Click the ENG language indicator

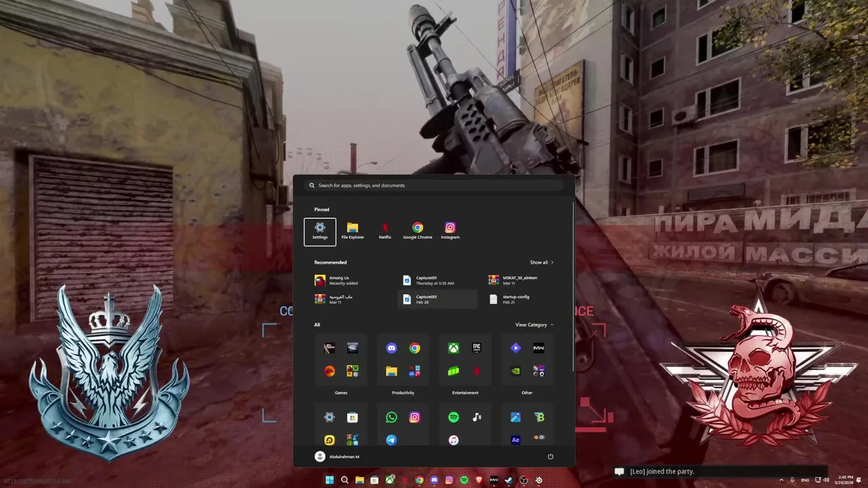pos(805,480)
